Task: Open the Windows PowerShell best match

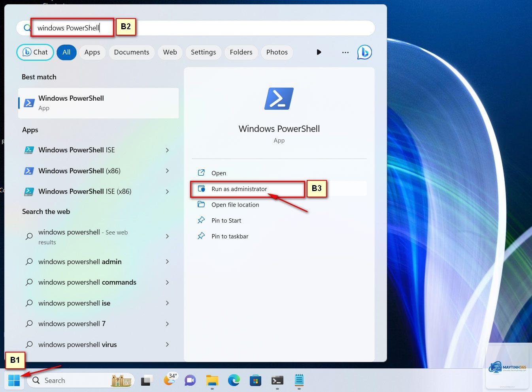Action: [98, 103]
